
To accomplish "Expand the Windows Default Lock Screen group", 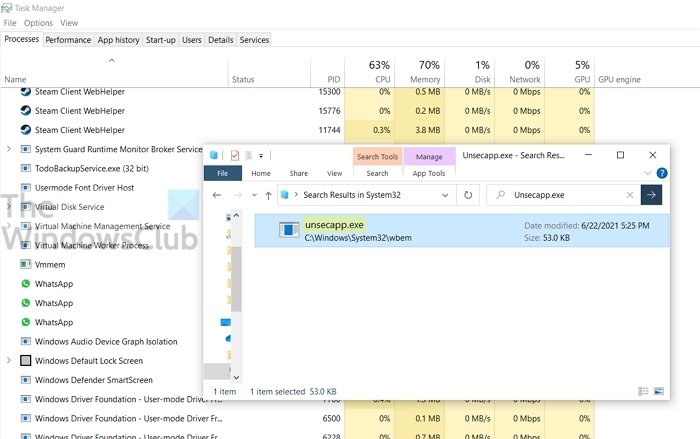I will coord(9,360).
